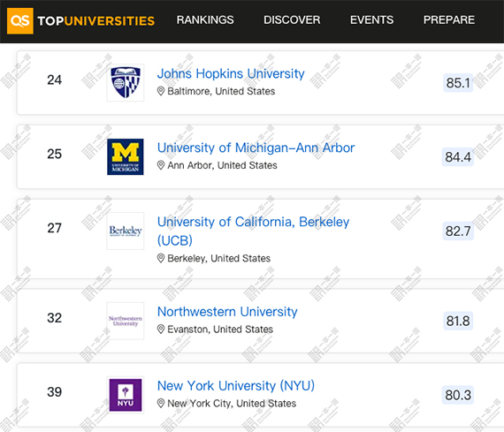504x432 pixels.
Task: Click the location pin beside Baltimore
Action: [161, 91]
